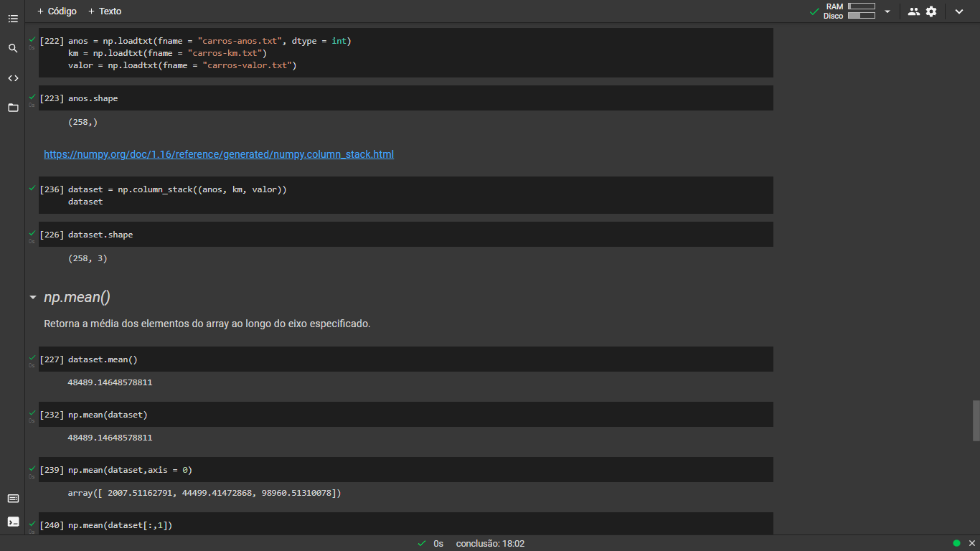Click the output below np.mean(dataset)
980x551 pixels.
(x=110, y=438)
